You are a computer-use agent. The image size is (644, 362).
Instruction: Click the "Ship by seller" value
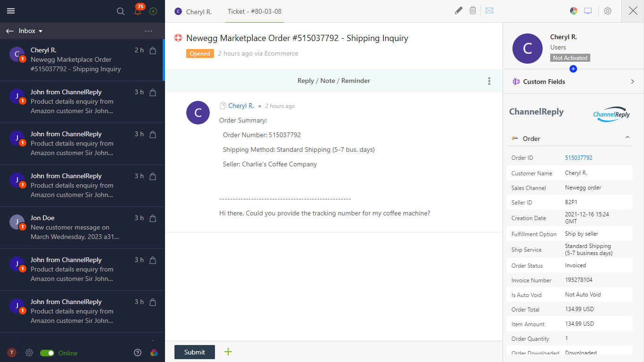coord(581,234)
